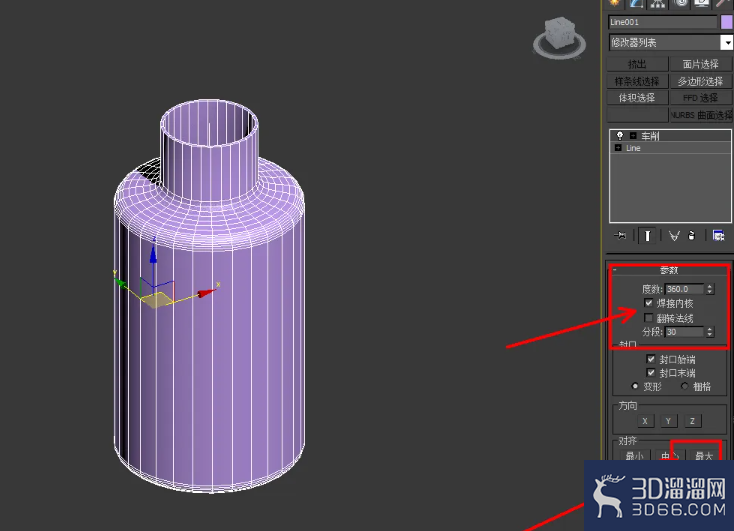The height and width of the screenshot is (531, 734).
Task: Click the Z direction button
Action: pyautogui.click(x=692, y=420)
